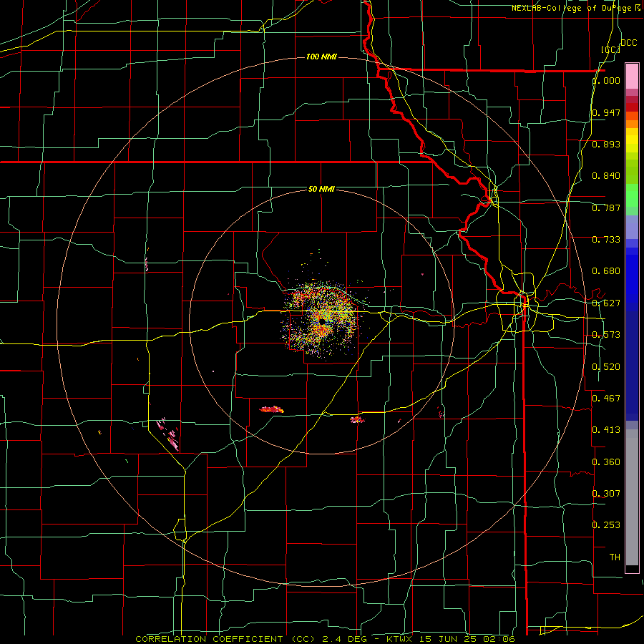The image size is (644, 644).
Task: Click the 0.733 legend value
Action: (606, 240)
